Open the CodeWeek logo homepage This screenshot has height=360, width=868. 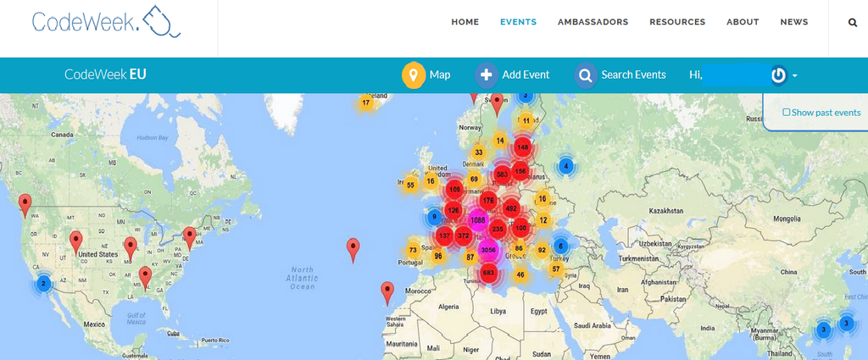pos(106,22)
